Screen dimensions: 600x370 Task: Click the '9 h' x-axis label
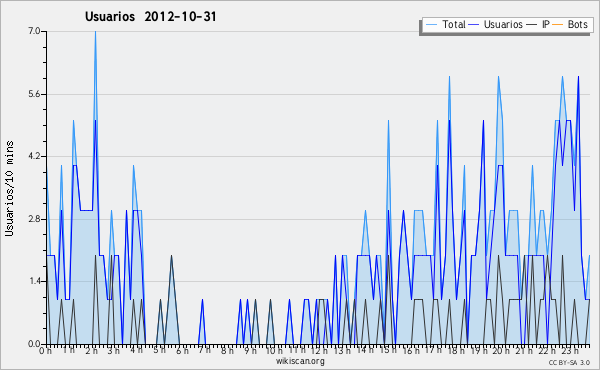tap(250, 351)
